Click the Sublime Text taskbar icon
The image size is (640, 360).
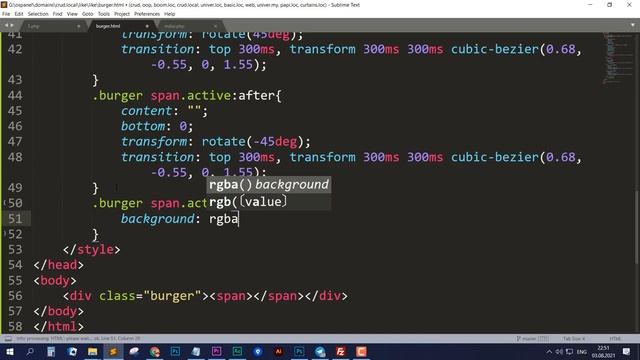pos(113,351)
